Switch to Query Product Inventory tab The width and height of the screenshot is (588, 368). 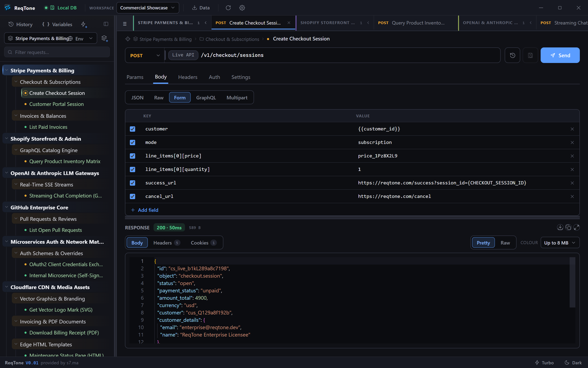point(416,23)
